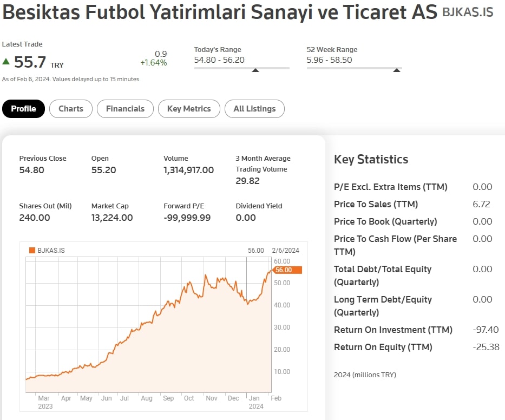Click the Return On Investment value -97.40

486,330
